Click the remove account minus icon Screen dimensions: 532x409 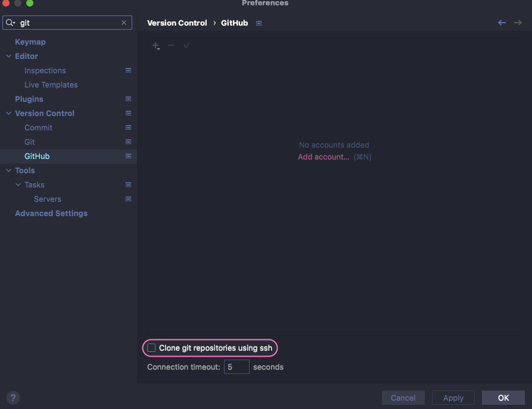pos(171,45)
